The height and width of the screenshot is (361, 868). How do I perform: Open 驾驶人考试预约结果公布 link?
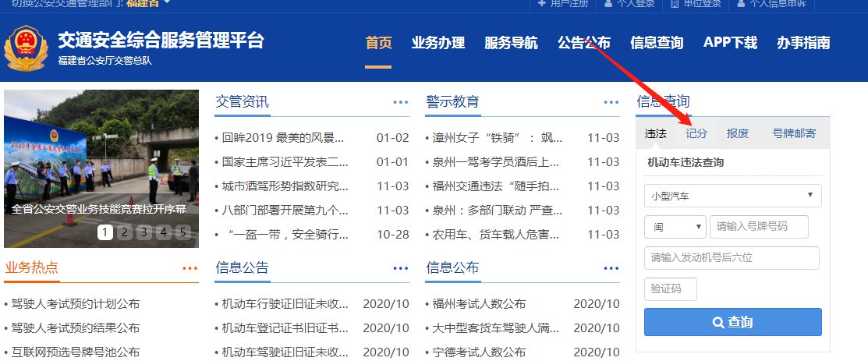76,327
